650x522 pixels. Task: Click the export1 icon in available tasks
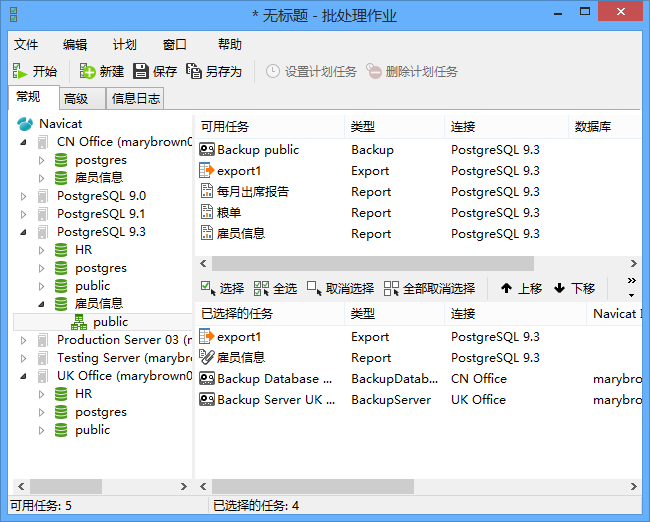coord(206,170)
